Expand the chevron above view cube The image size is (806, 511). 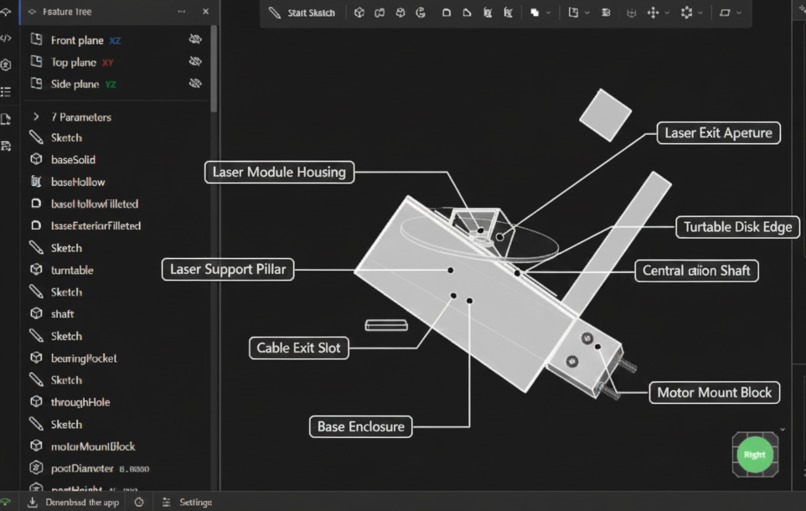782,429
